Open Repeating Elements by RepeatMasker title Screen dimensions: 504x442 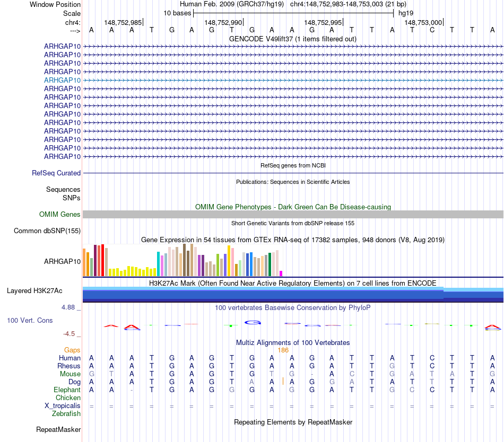point(293,422)
